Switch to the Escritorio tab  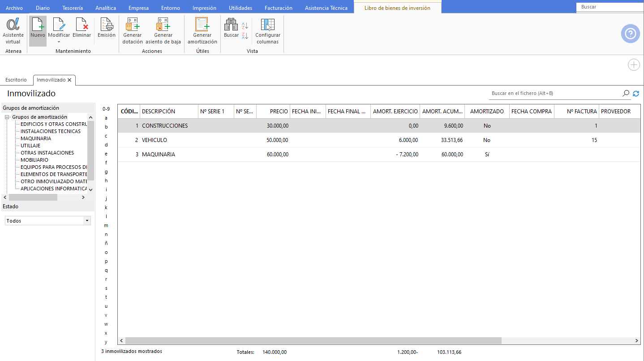click(16, 80)
